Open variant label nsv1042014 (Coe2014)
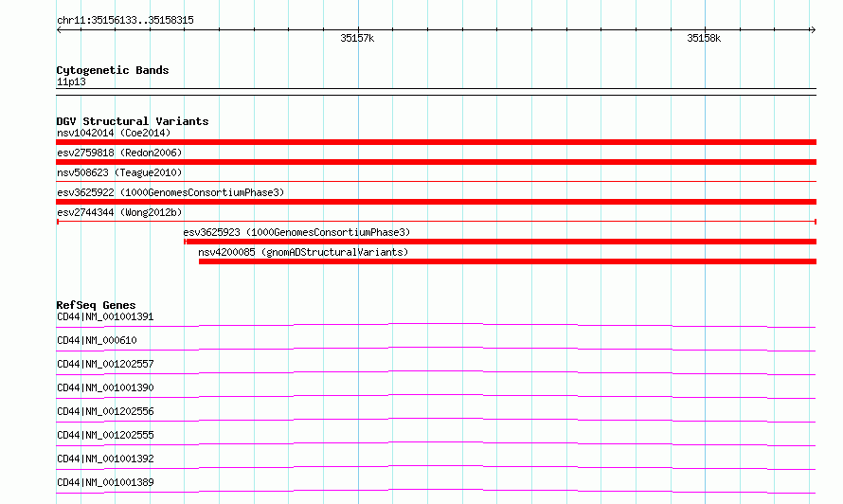The width and height of the screenshot is (843, 504). coord(114,133)
